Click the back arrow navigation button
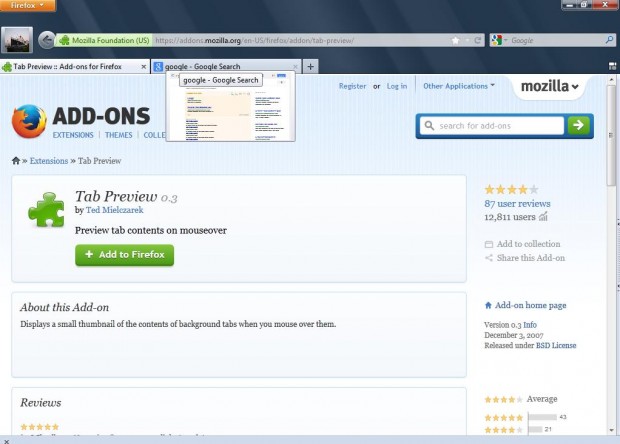The width and height of the screenshot is (620, 444). tap(47, 40)
